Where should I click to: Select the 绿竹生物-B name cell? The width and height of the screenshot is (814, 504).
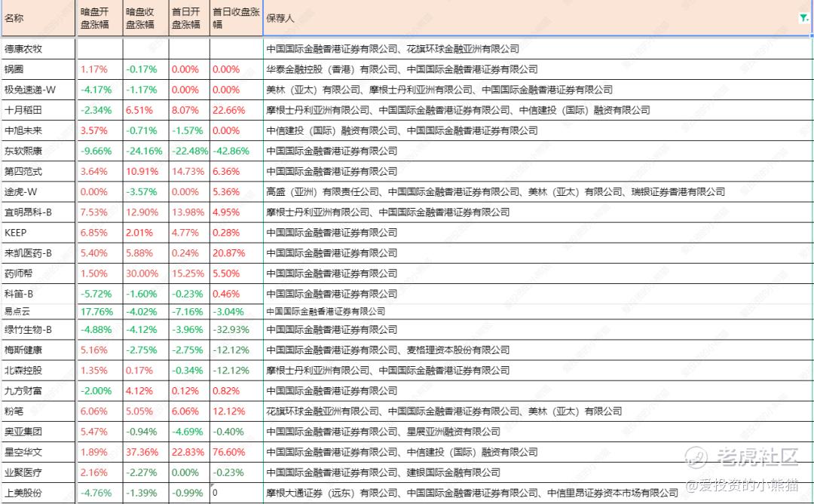(x=39, y=330)
